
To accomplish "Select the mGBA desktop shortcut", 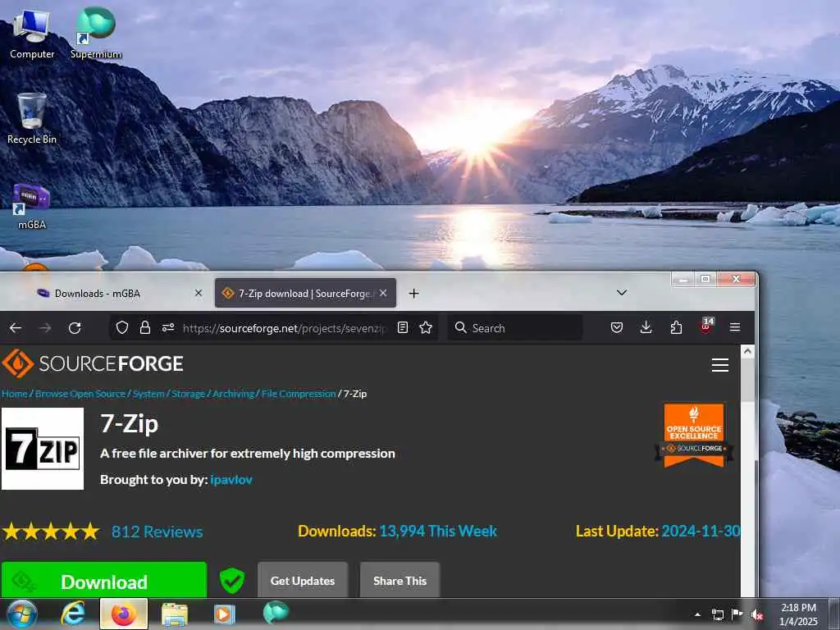I will pyautogui.click(x=32, y=207).
